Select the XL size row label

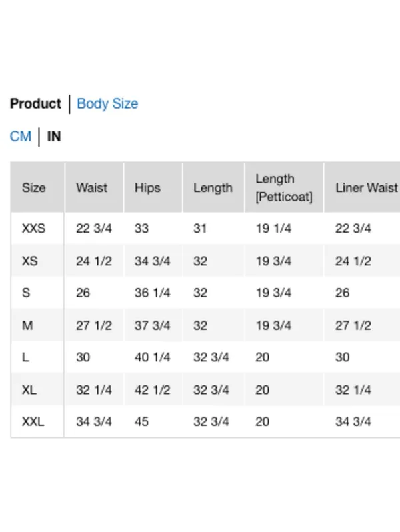click(x=29, y=390)
